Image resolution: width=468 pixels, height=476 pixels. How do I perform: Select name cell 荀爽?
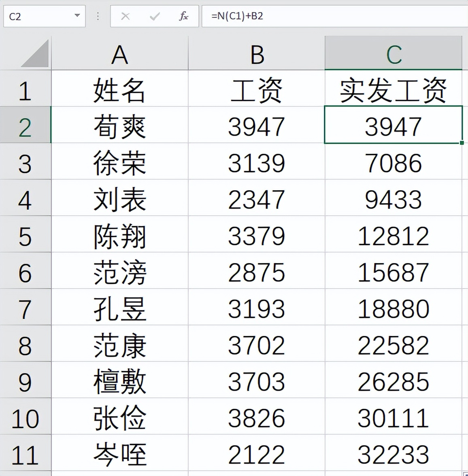[x=120, y=125]
